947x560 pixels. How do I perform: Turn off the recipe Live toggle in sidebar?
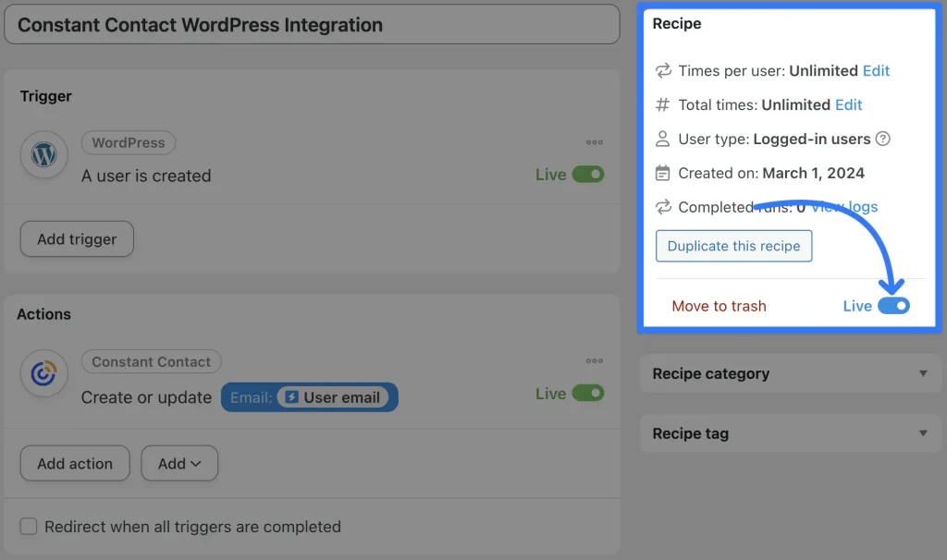893,305
